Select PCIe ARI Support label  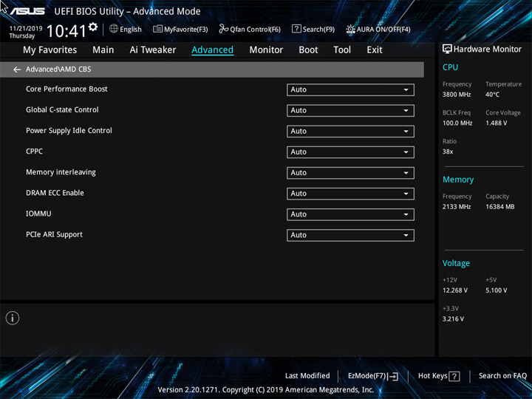point(54,235)
